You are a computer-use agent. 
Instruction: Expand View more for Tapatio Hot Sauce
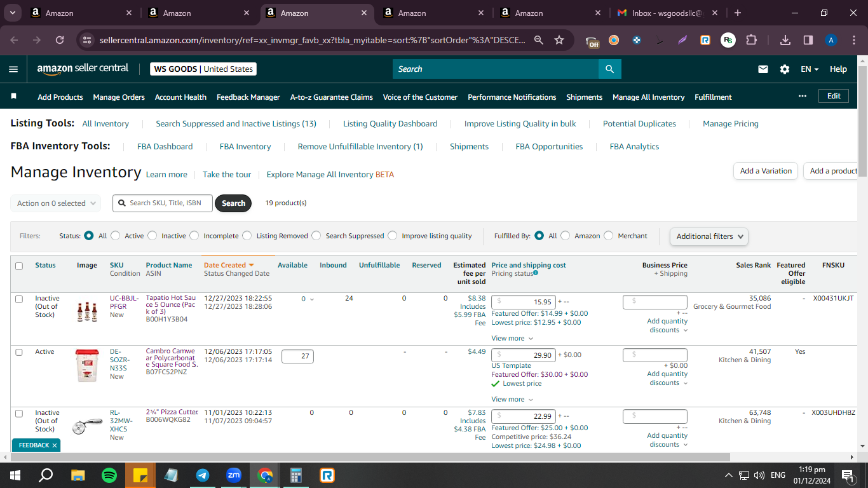tap(512, 339)
